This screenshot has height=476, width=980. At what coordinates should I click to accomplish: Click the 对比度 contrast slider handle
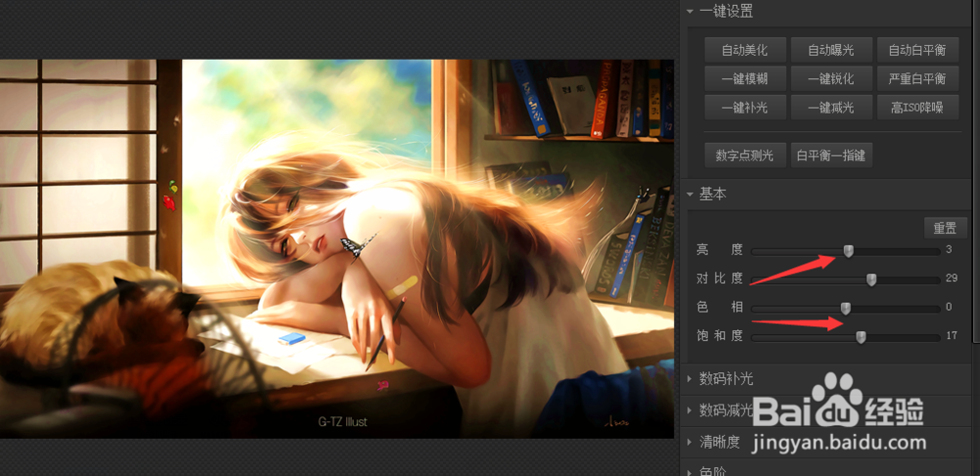pyautogui.click(x=871, y=280)
